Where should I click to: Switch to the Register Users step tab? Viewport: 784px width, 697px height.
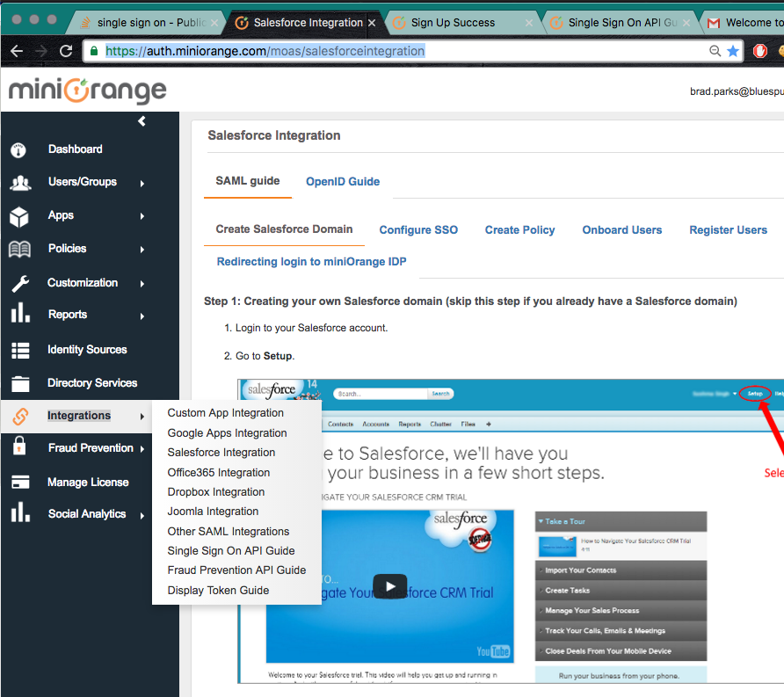[x=728, y=230]
